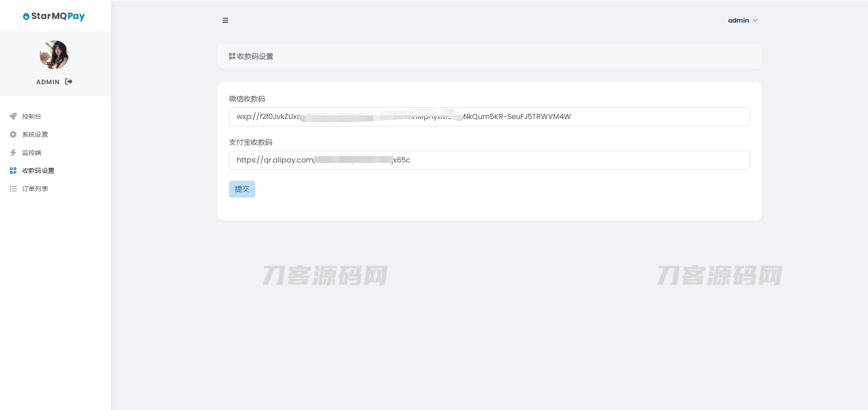
Task: Click the list icon for 订单列表
Action: pyautogui.click(x=13, y=189)
